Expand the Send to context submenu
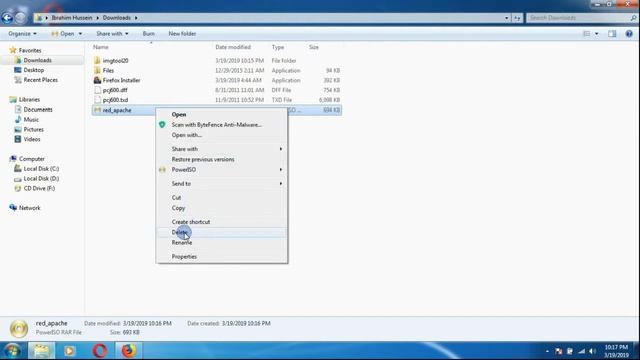 pos(222,184)
